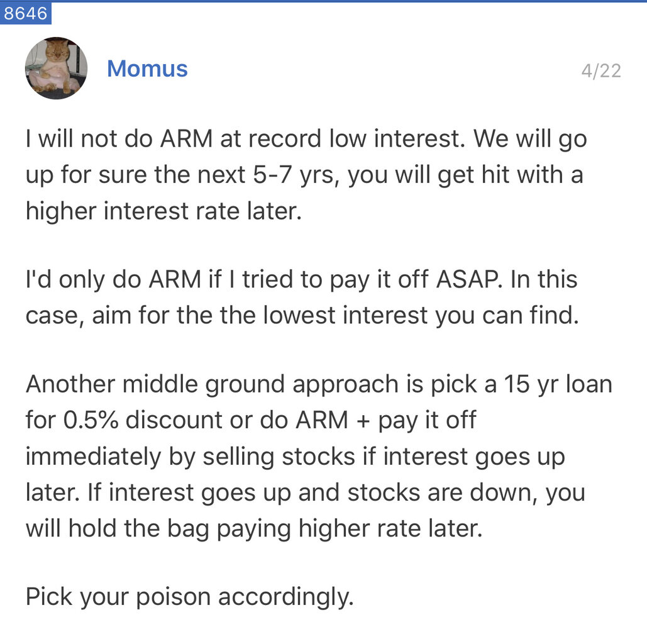Viewport: 647px width, 644px height.
Task: Click the line starting 'for 0.5% discount'
Action: [251, 420]
